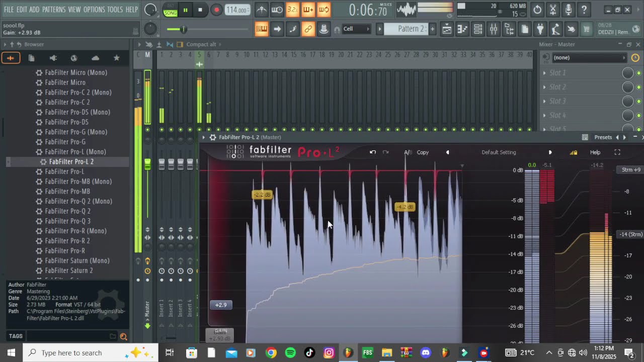Image resolution: width=644 pixels, height=362 pixels.
Task: Toggle Pro-L 2 full screen icon
Action: (x=617, y=152)
